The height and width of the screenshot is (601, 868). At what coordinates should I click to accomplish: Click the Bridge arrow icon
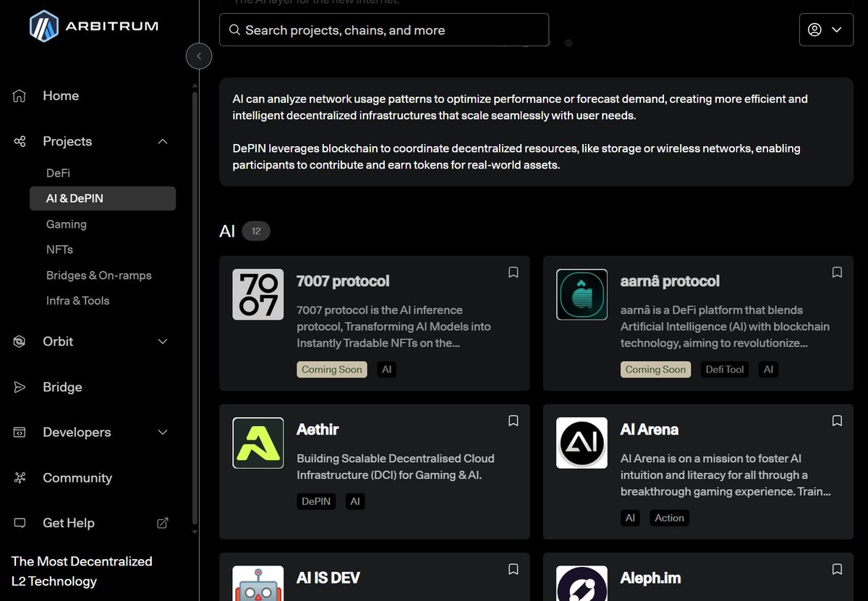pyautogui.click(x=20, y=387)
